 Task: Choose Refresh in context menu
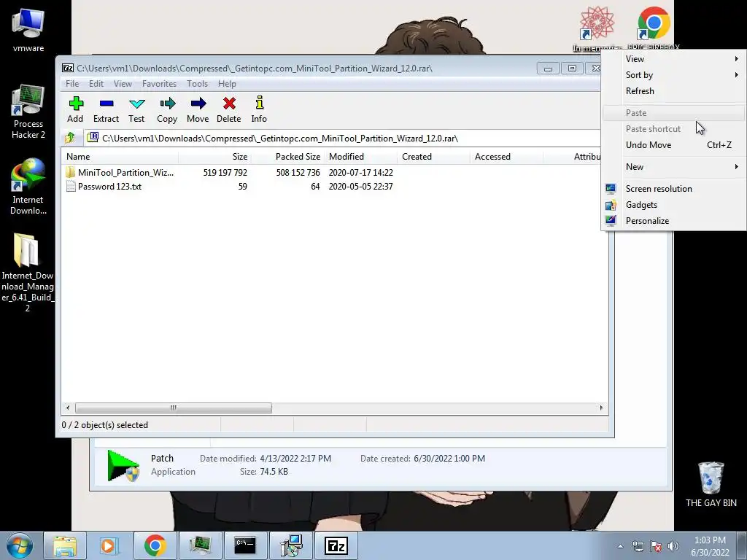click(x=673, y=91)
